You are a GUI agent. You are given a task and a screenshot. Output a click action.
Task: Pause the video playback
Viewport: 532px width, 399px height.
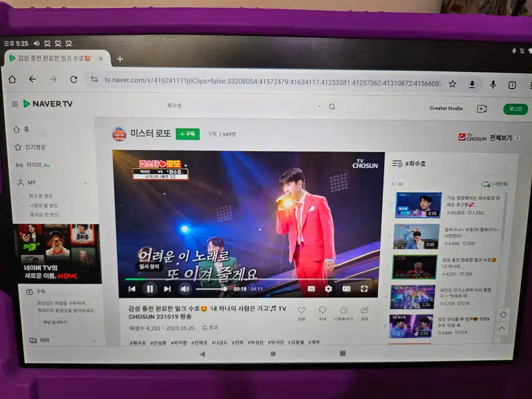click(x=150, y=289)
